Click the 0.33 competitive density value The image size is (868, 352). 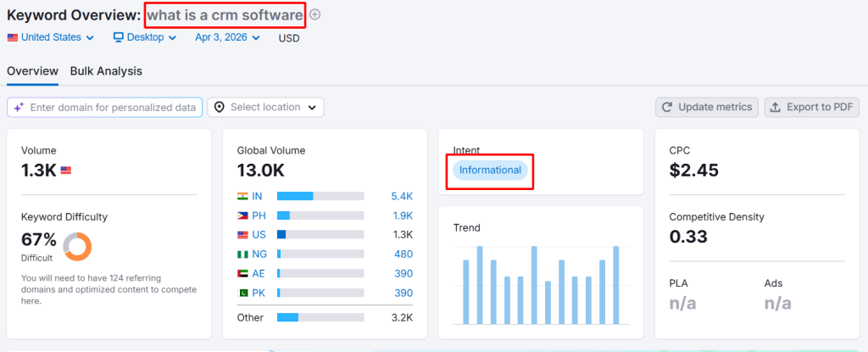click(x=688, y=237)
